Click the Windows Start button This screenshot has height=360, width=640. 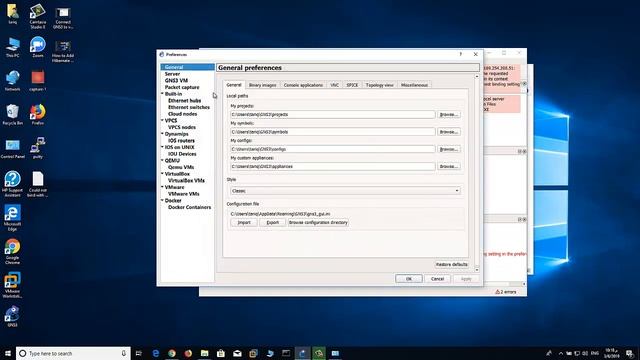(7, 353)
